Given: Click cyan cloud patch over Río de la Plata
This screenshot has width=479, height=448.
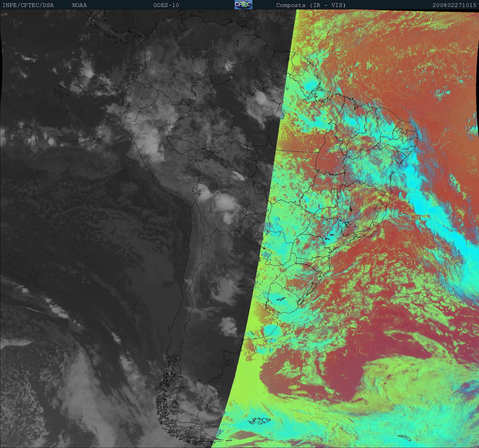Looking at the screenshot, I should point(269,330).
